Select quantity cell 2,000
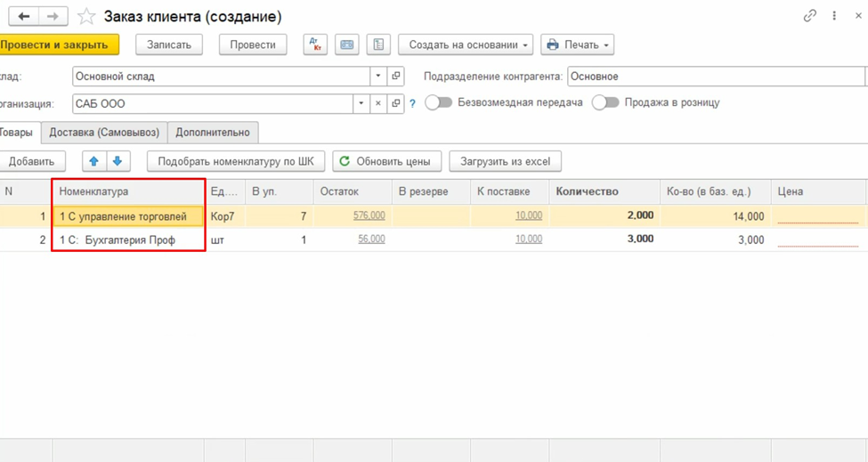The image size is (868, 462). point(604,216)
